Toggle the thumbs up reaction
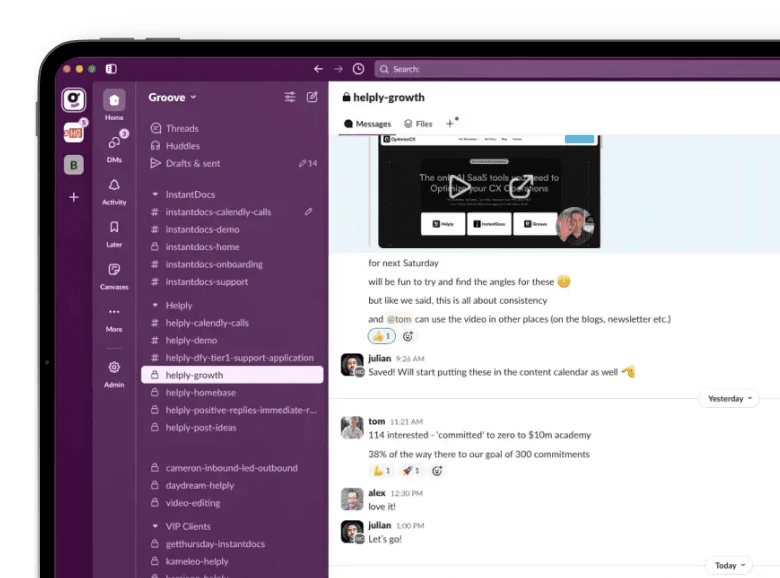This screenshot has height=578, width=780. pos(382,336)
